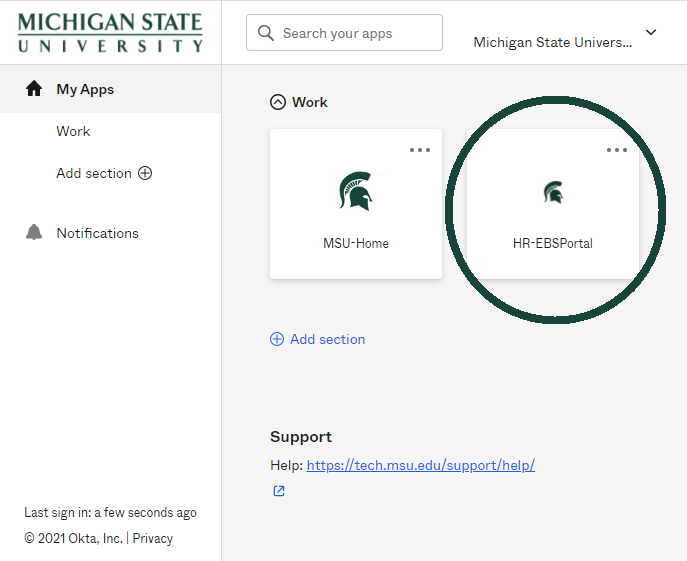Click the magnifying glass search icon
Image resolution: width=687 pixels, height=561 pixels.
coord(266,33)
